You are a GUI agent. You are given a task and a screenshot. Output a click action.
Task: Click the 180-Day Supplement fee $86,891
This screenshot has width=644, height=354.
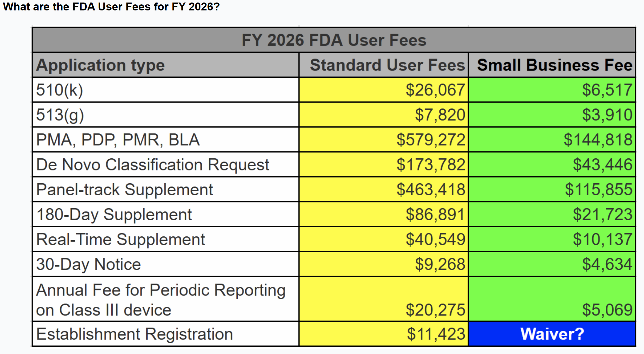click(x=435, y=215)
